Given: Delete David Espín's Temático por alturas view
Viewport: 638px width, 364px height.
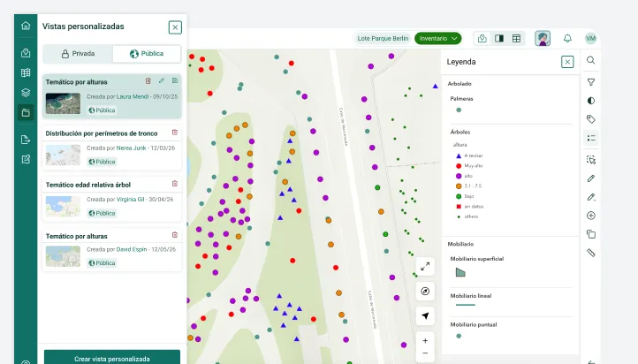Looking at the screenshot, I should [175, 235].
